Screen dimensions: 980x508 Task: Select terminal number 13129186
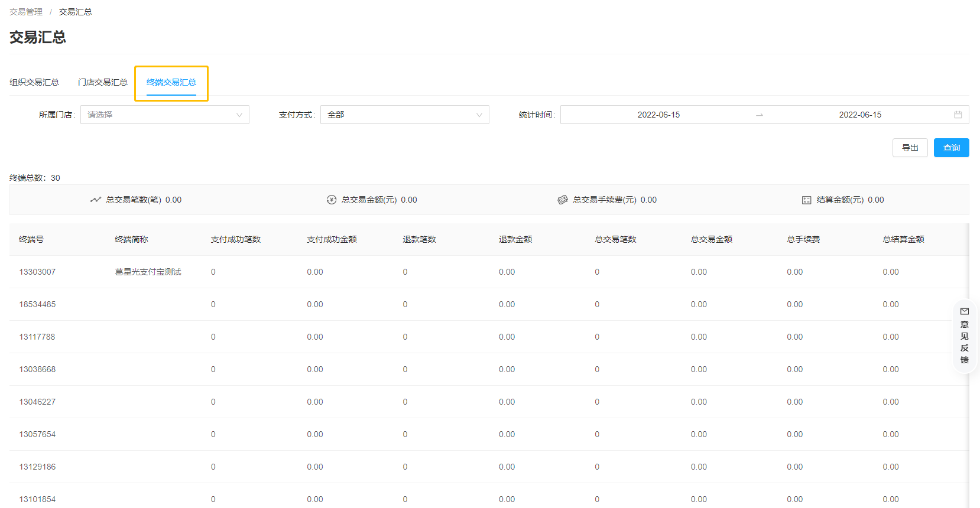[37, 467]
